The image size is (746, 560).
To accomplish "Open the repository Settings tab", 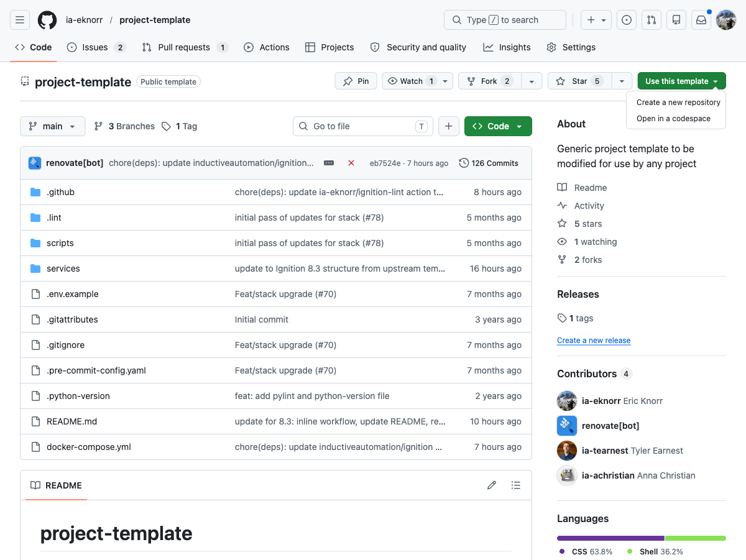I will (x=571, y=47).
